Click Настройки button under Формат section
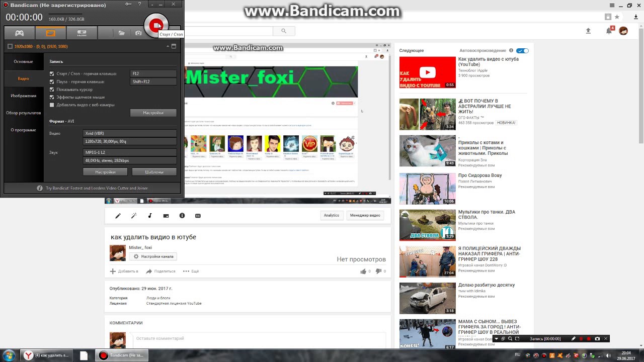The width and height of the screenshot is (644, 362). 105,172
